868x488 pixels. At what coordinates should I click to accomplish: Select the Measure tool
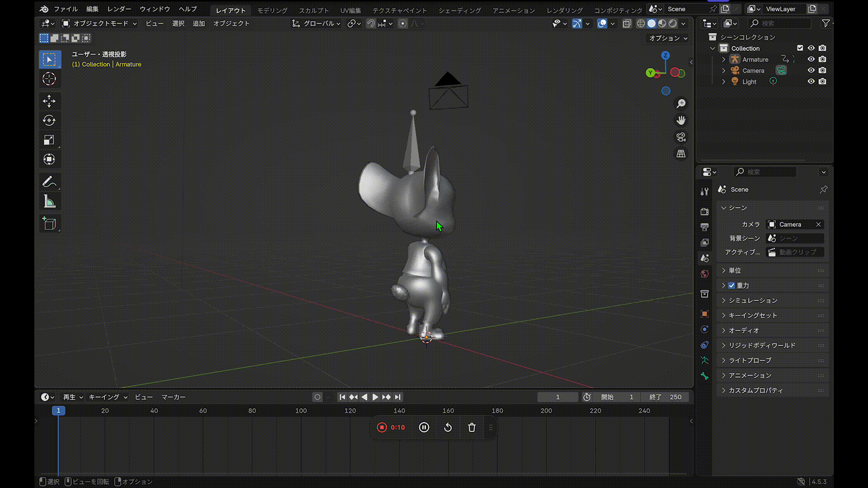pos(49,202)
